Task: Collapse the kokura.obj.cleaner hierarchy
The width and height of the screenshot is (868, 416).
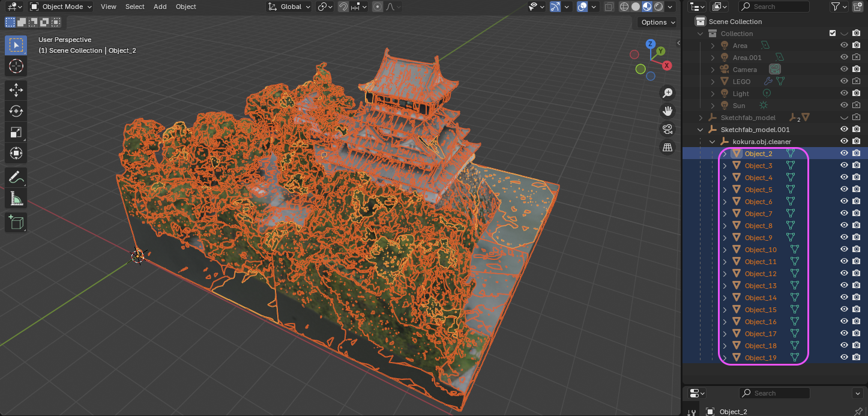Action: click(713, 142)
